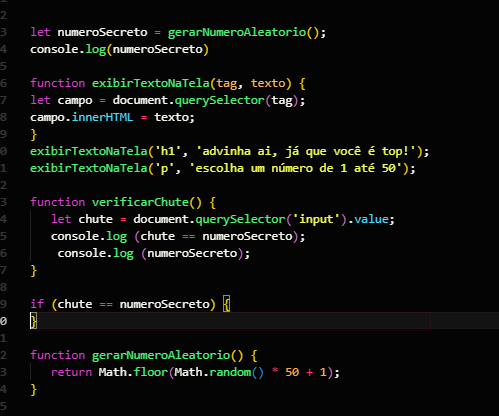Click the querySelector method in the campo line
499x416 pixels.
pyautogui.click(x=220, y=100)
